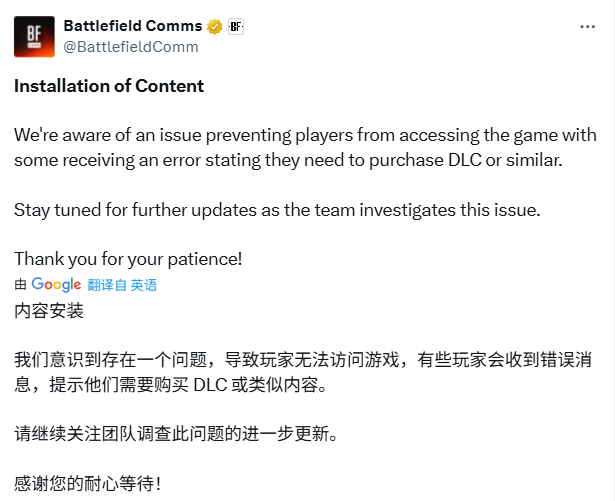Click the 翻译自 英语 translation link

click(122, 285)
